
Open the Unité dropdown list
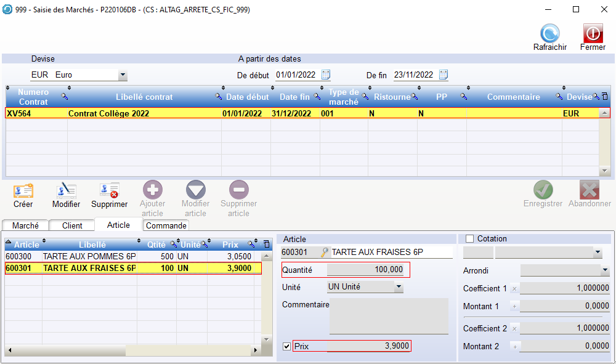pos(399,287)
